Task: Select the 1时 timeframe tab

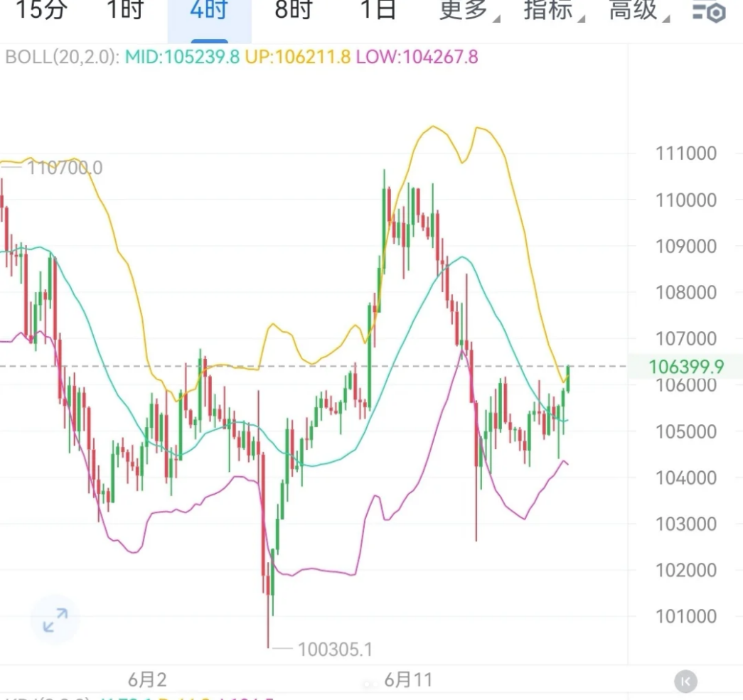Action: [x=125, y=9]
